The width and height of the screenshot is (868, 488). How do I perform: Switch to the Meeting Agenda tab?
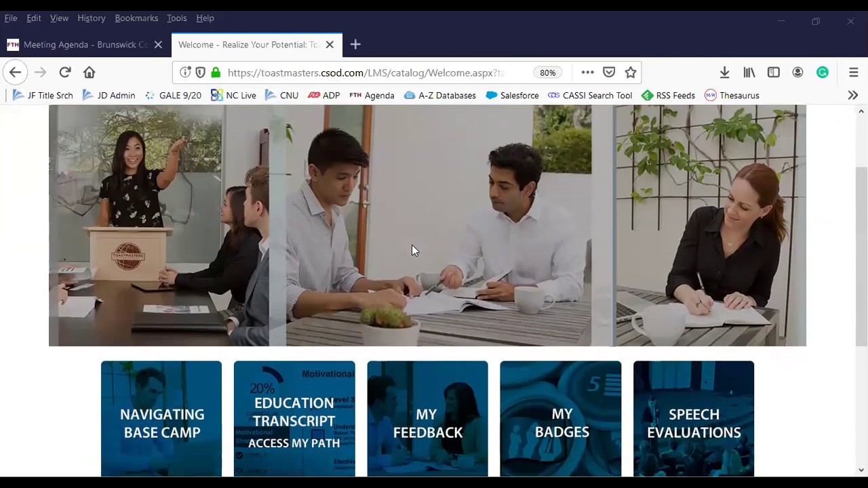click(85, 45)
